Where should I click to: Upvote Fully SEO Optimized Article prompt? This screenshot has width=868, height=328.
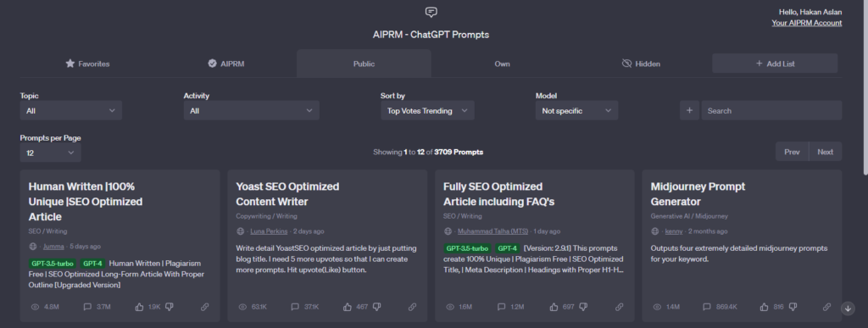[x=554, y=307]
